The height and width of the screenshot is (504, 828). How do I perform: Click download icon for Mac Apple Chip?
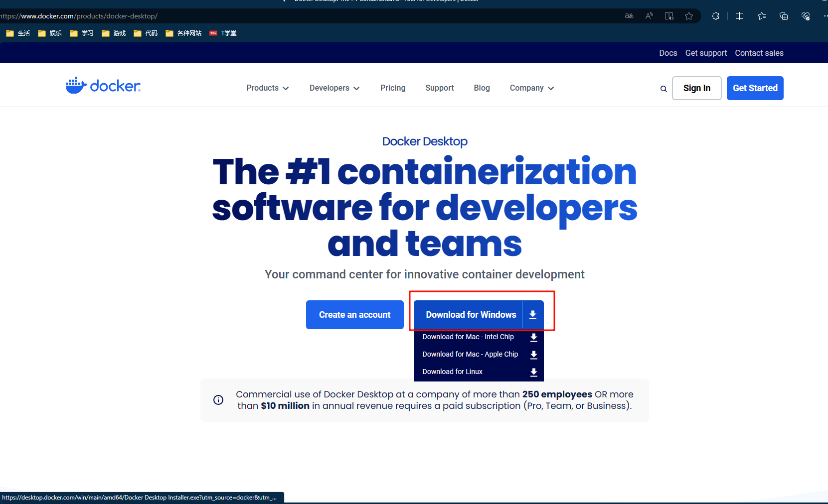click(x=534, y=355)
